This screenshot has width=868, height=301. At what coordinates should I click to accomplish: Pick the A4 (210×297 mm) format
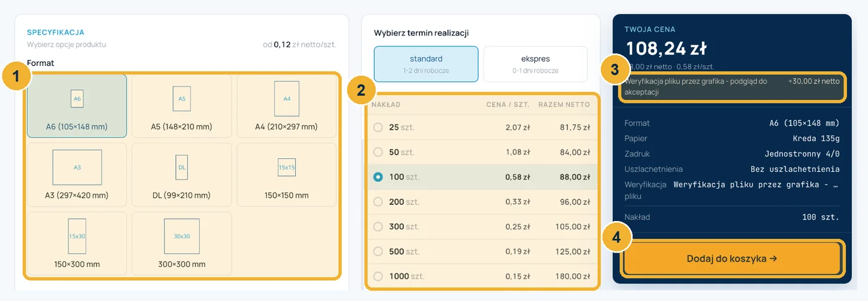(286, 106)
